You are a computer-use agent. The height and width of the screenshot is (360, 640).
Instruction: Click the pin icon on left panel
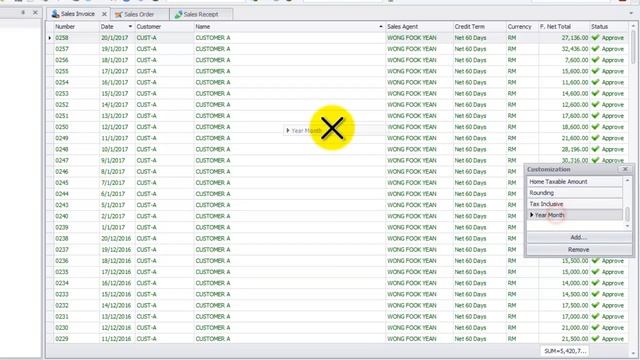click(x=23, y=13)
